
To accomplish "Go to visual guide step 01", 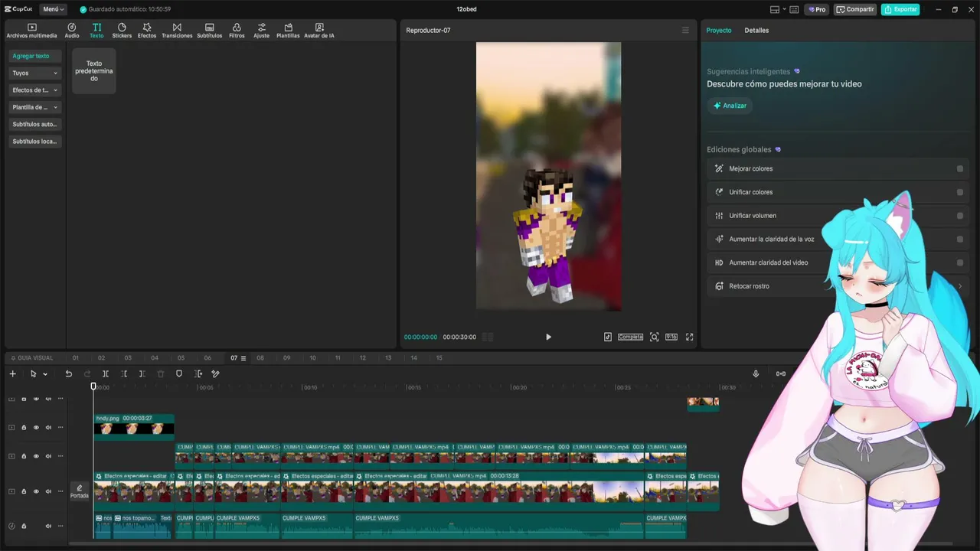I will pos(75,358).
